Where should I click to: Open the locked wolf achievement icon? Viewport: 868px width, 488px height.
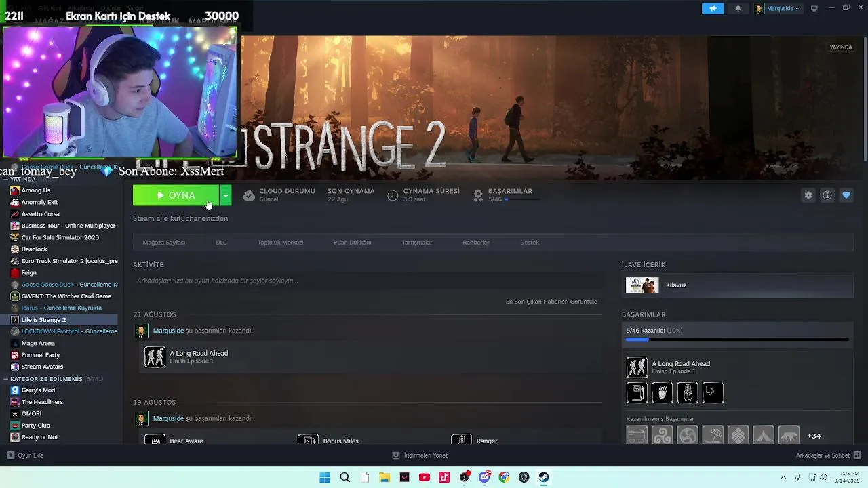pos(789,435)
